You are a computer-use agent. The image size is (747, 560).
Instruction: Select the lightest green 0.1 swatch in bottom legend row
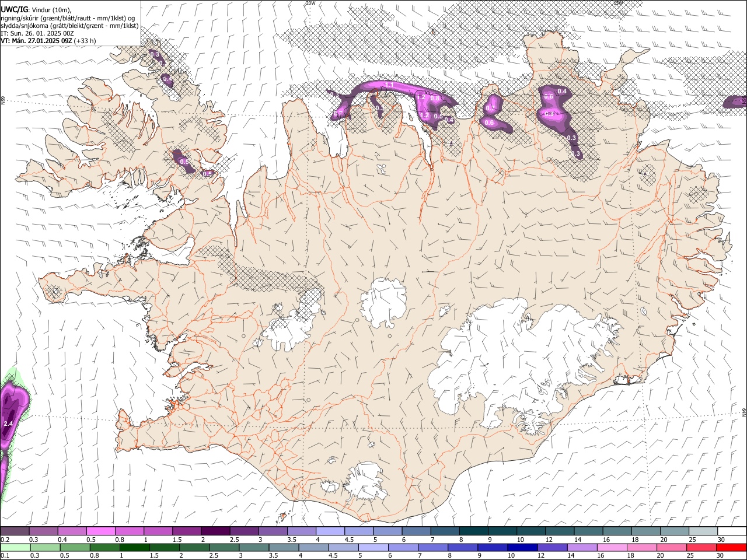pos(15,548)
